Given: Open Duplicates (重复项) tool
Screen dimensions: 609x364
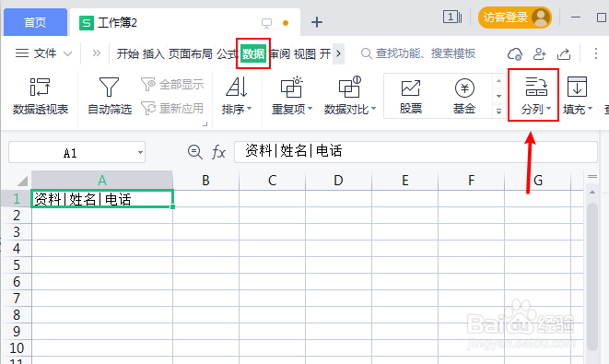Looking at the screenshot, I should tap(292, 97).
